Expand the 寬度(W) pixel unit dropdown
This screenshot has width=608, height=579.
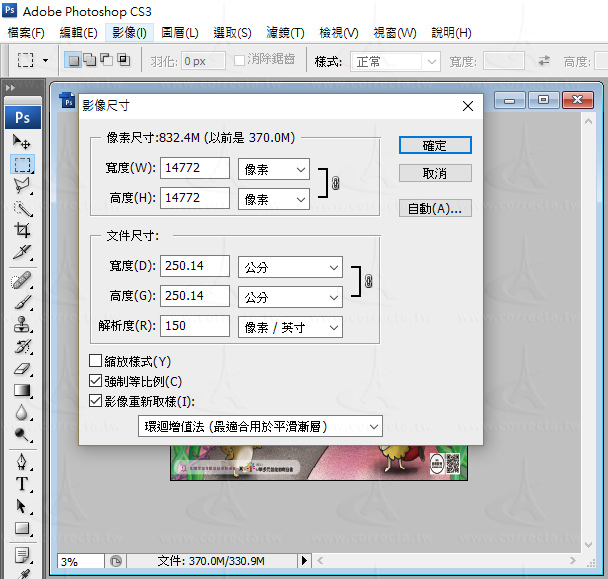(x=274, y=170)
